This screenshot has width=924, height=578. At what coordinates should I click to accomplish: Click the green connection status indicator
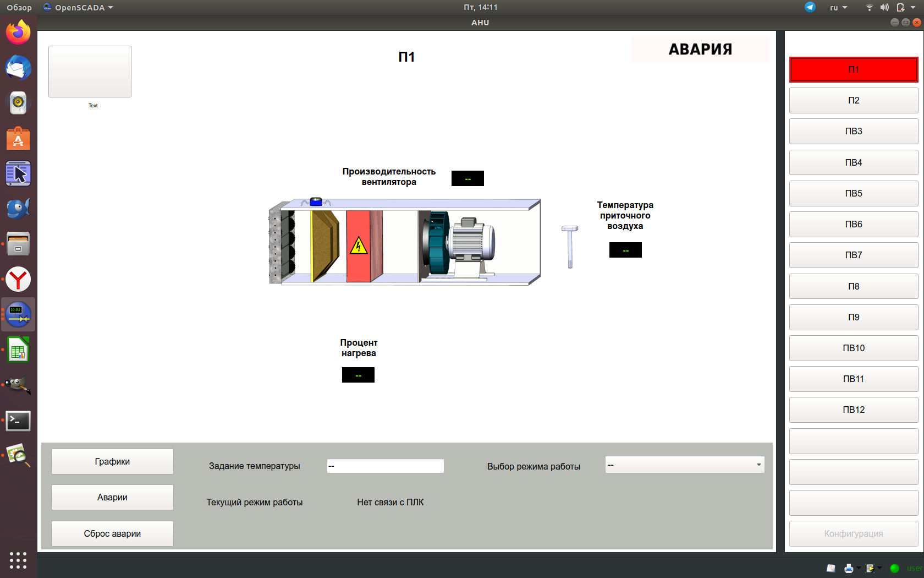(x=894, y=568)
